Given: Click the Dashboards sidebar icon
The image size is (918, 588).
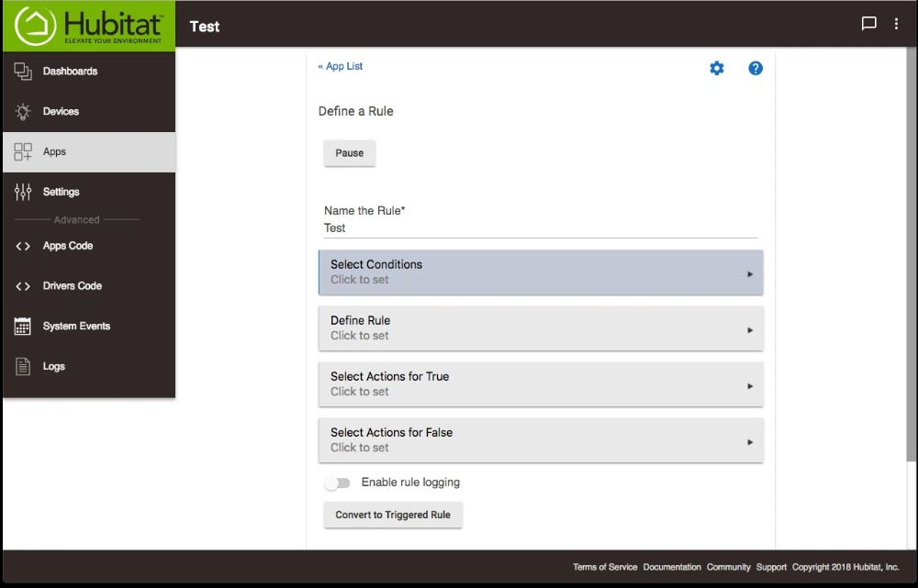Looking at the screenshot, I should (x=23, y=72).
